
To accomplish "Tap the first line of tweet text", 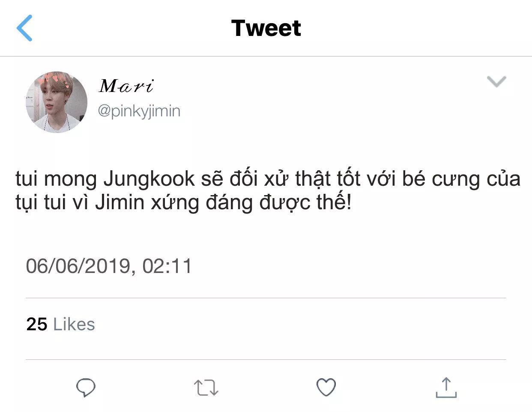I will point(268,179).
